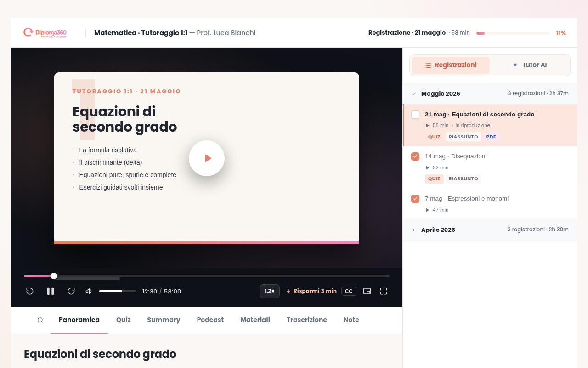Enter fullscreen with the fullscreen icon
This screenshot has width=588, height=368.
(x=384, y=291)
